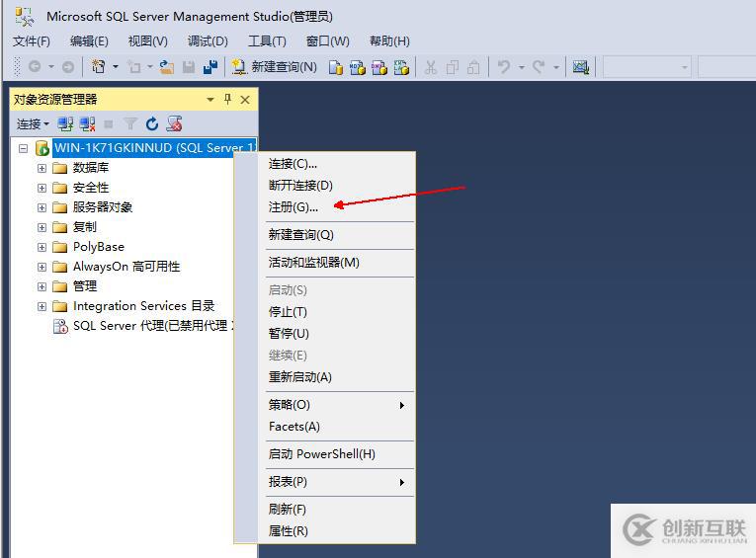Pin the Object Explorer panel
The height and width of the screenshot is (558, 756).
(x=227, y=100)
